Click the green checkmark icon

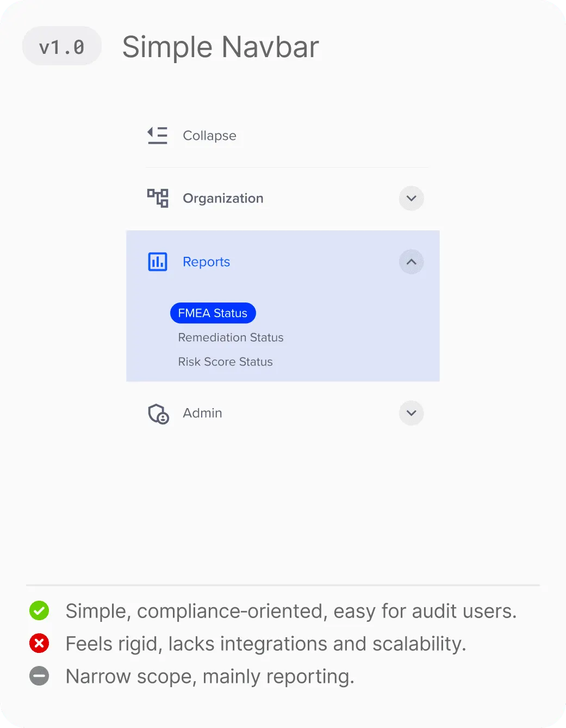point(39,610)
